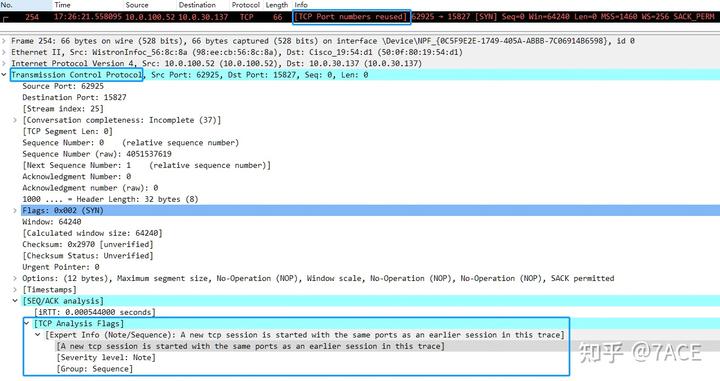The image size is (720, 381).
Task: Click '[TCP Port numbers reused]' info text
Action: [x=351, y=17]
